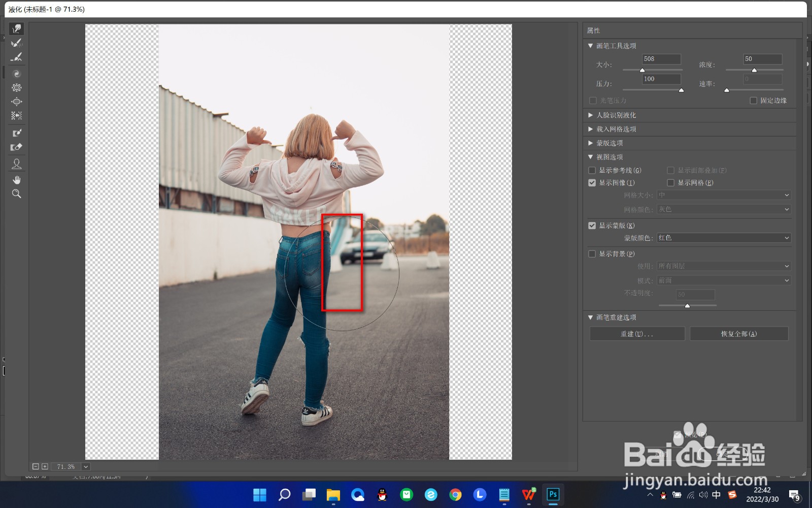
Task: Open the Windows Start menu
Action: [260, 494]
